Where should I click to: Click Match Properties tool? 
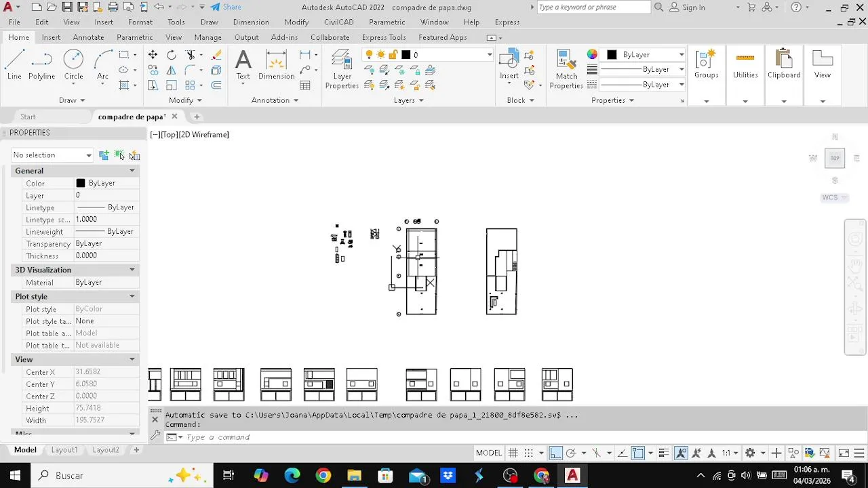coord(566,69)
